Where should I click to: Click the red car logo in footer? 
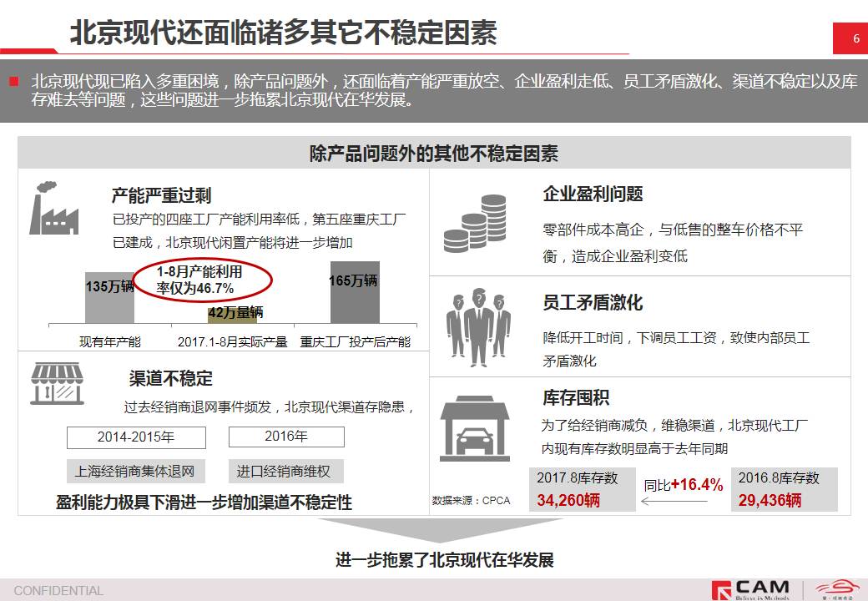click(836, 588)
